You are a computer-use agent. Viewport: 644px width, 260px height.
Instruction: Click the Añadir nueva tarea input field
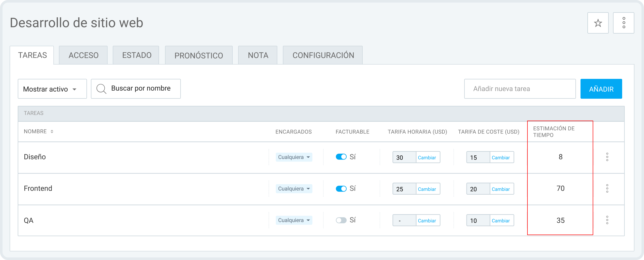tap(520, 89)
